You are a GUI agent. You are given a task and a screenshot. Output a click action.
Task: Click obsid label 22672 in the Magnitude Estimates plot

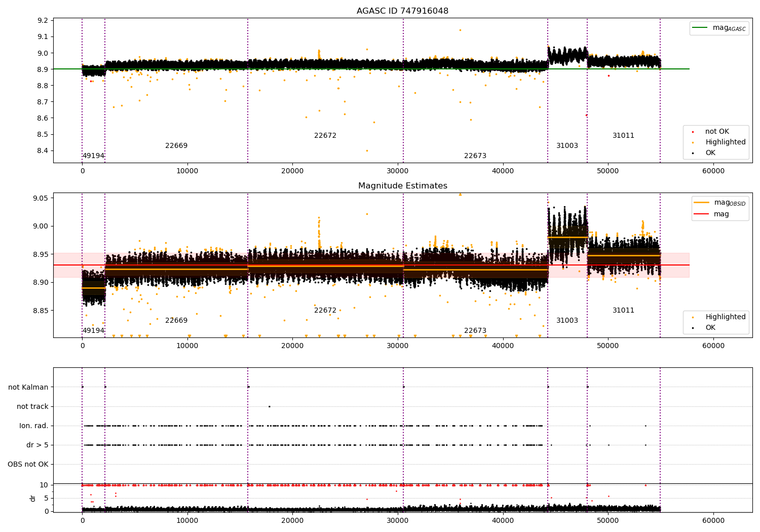pos(325,311)
